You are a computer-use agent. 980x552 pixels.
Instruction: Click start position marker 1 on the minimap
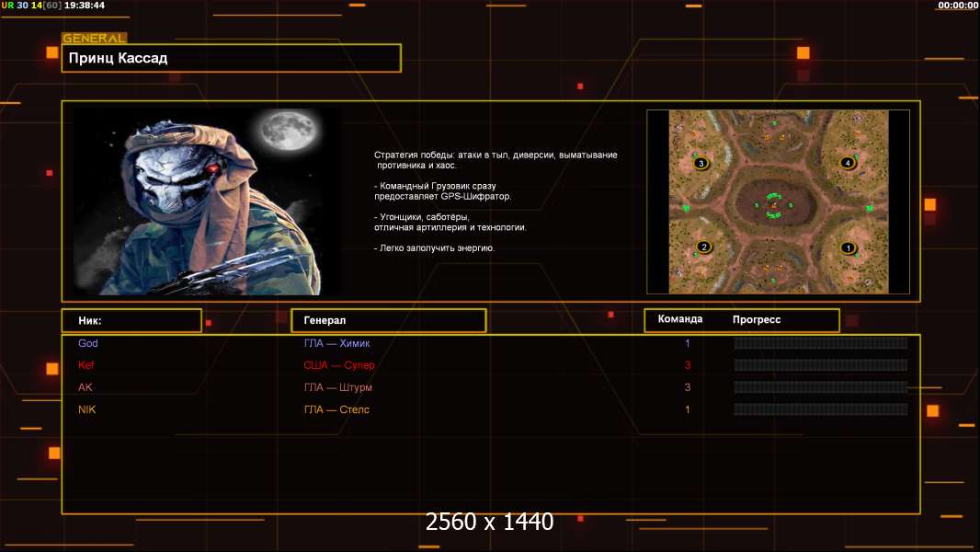click(x=849, y=247)
